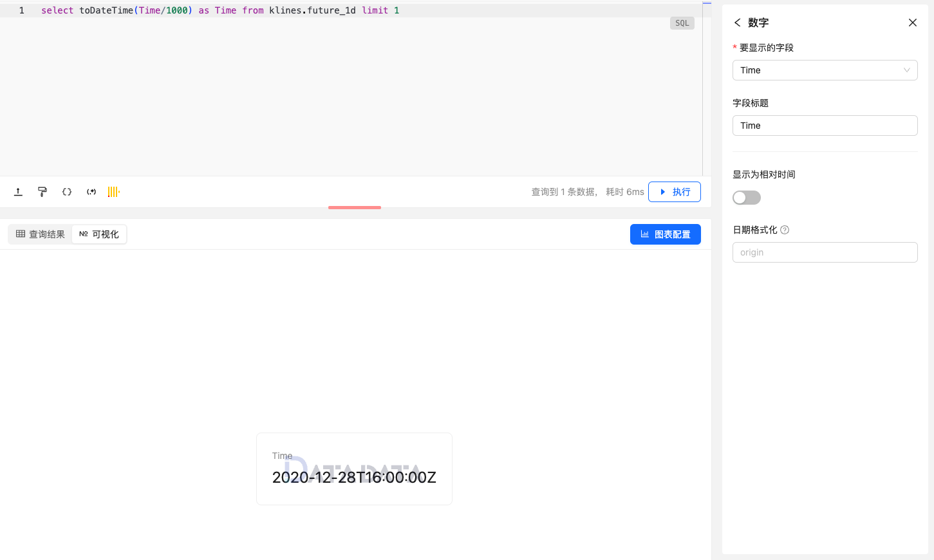Click the curly braces {} icon
Viewport: 934px width, 560px height.
pyautogui.click(x=67, y=191)
